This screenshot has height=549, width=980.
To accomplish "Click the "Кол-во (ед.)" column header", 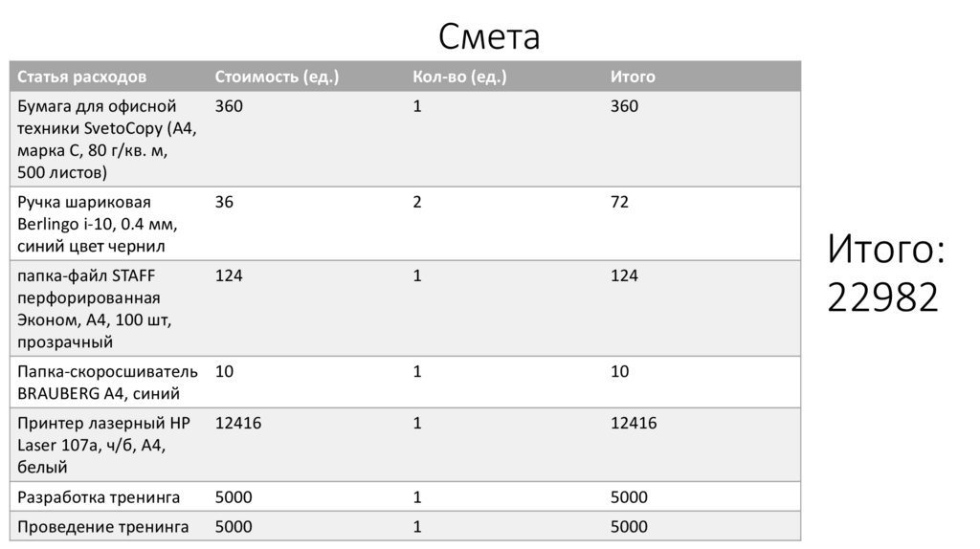I will 459,77.
